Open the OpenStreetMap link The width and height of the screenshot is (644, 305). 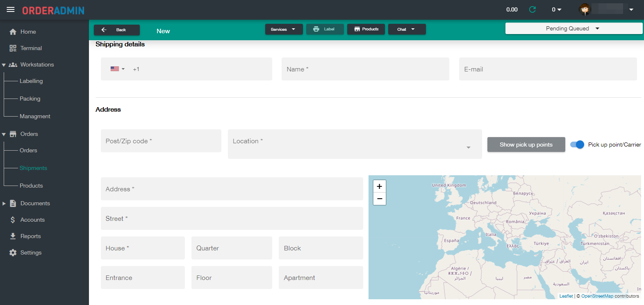597,296
